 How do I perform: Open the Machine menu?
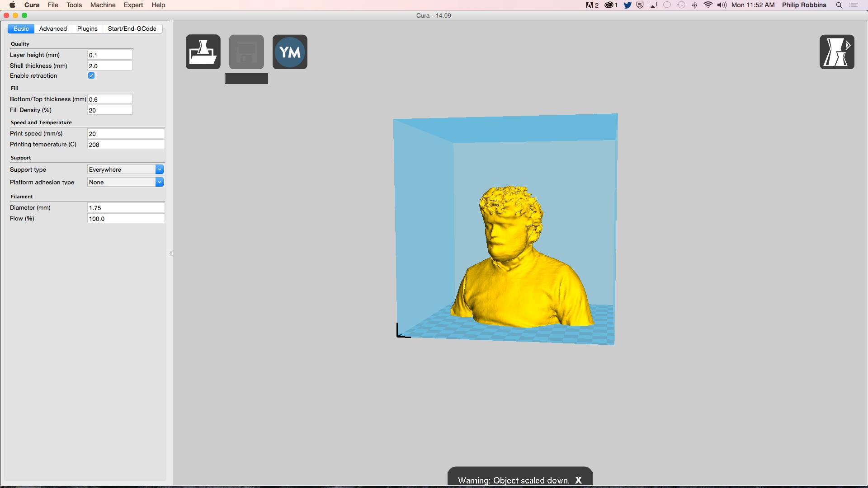(x=103, y=5)
